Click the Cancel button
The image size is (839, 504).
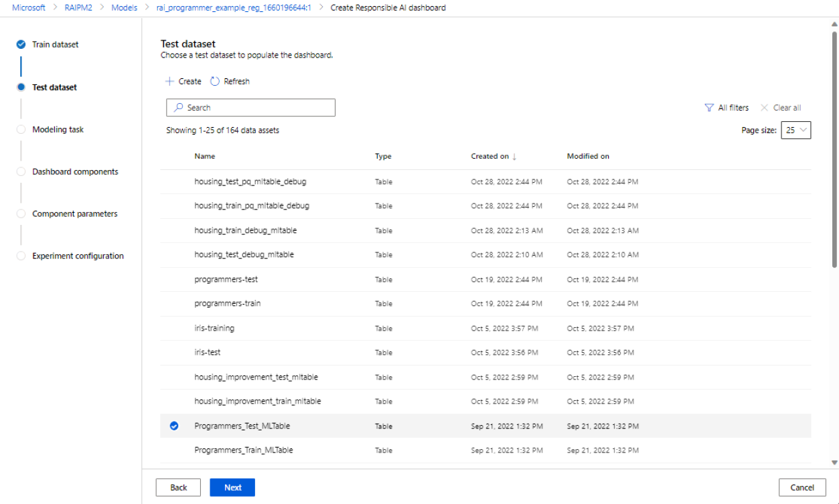click(x=802, y=487)
